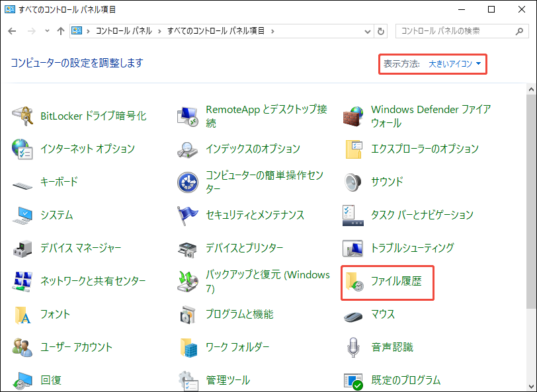The height and width of the screenshot is (392, 537).
Task: Expand chevron after すべてのコントロール パネル項目 breadcrumb
Action: 272,32
